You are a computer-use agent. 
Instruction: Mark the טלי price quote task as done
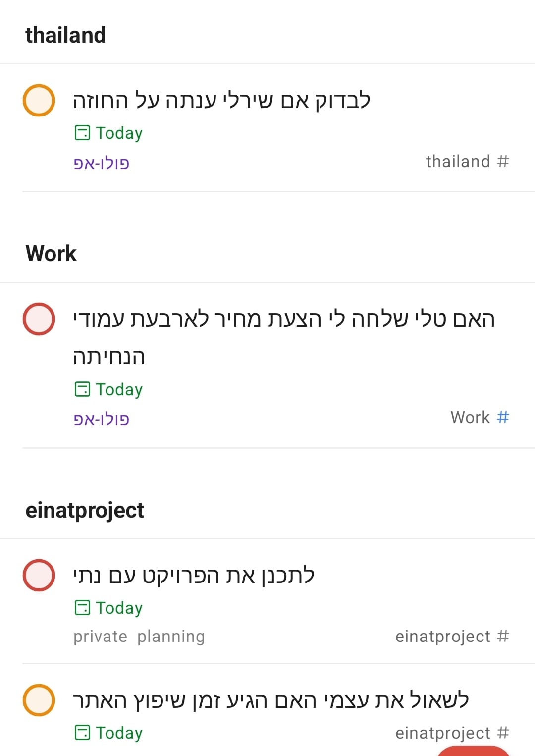39,319
